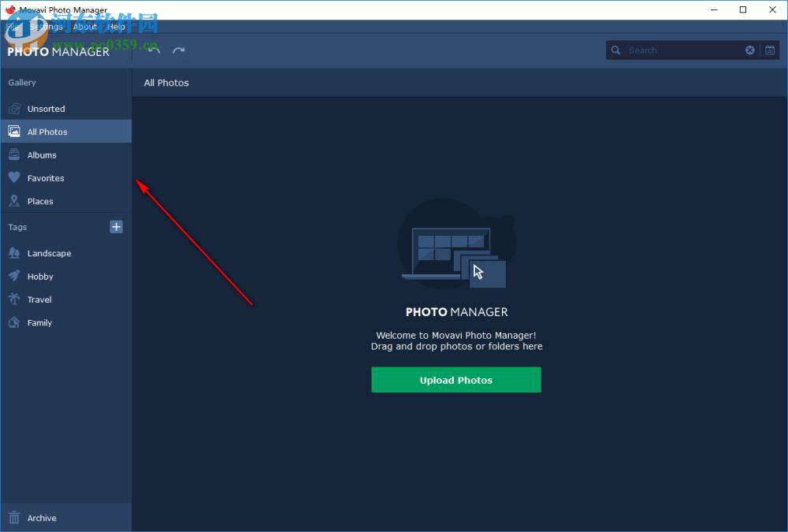Screen dimensions: 788x532
Task: Click the Places map pin icon
Action: pyautogui.click(x=14, y=201)
